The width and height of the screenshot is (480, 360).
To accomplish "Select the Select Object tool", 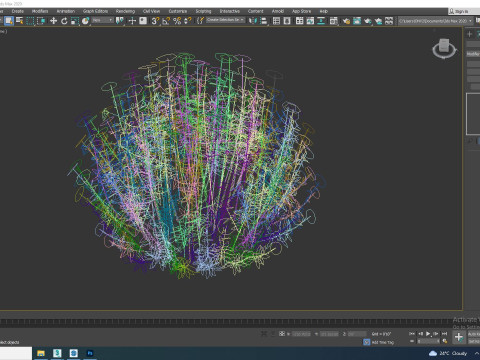I will pos(9,21).
